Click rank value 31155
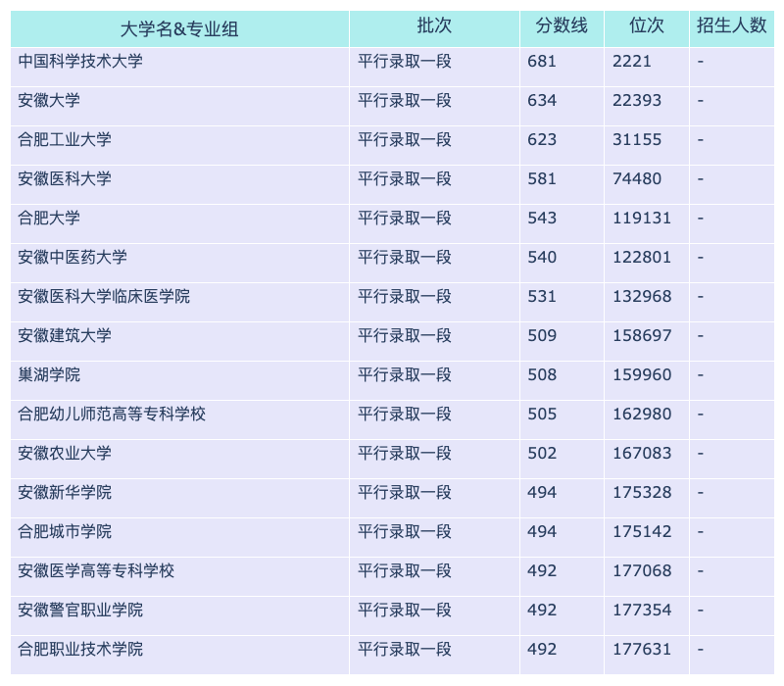 pos(637,139)
